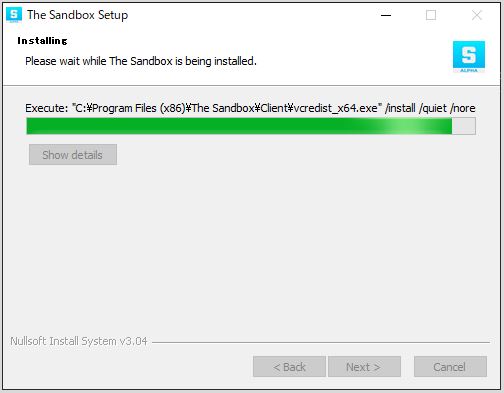Continue with the Next > button

[364, 367]
